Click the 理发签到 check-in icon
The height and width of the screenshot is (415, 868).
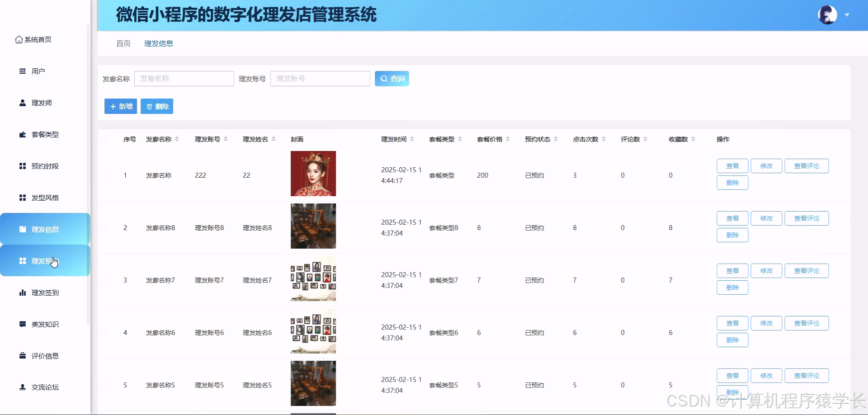tap(23, 292)
